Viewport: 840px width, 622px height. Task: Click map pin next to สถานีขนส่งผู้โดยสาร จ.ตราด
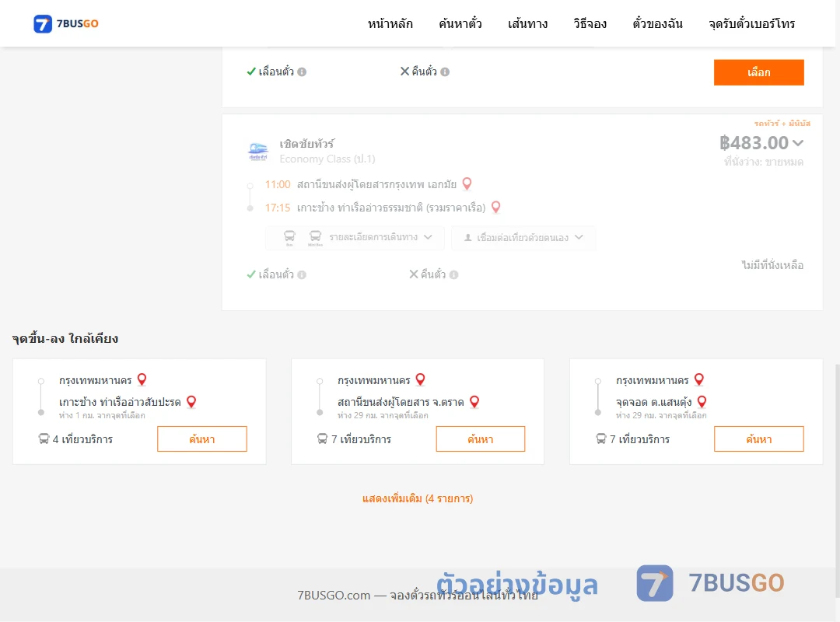(474, 401)
